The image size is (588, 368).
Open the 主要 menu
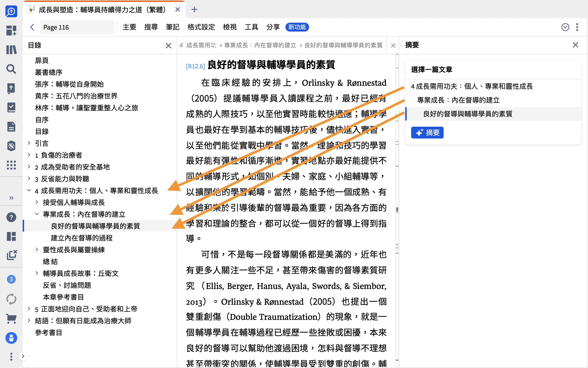[x=129, y=27]
